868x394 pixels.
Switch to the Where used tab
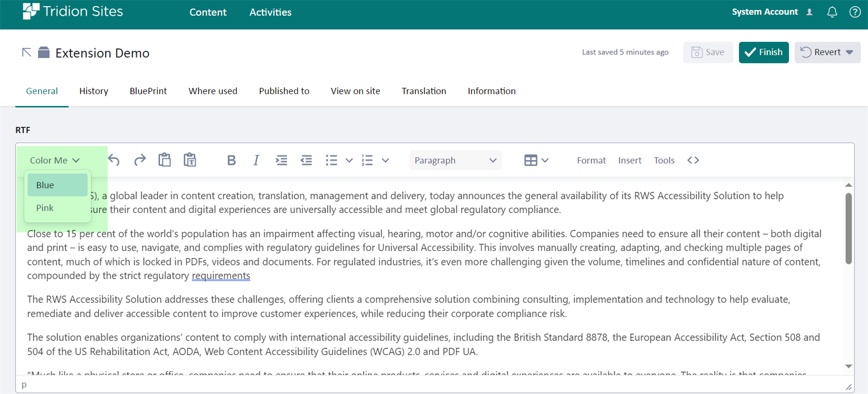coord(213,91)
